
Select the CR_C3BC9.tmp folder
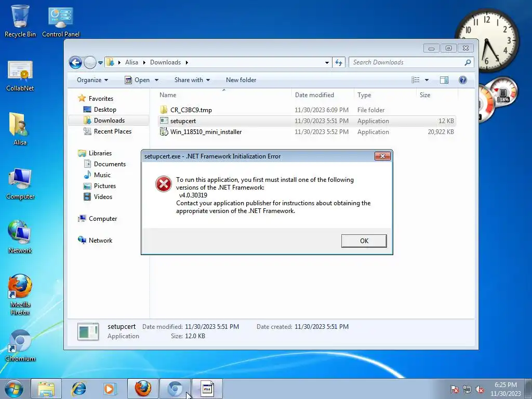pos(307,110)
